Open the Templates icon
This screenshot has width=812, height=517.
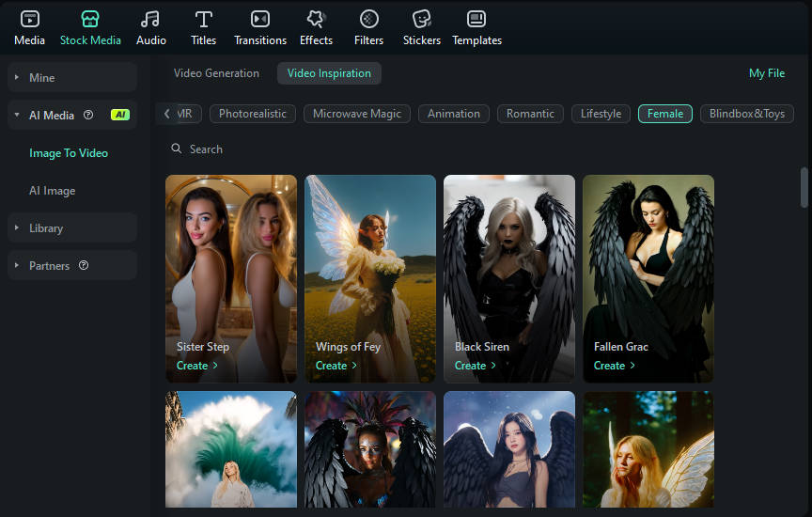click(x=476, y=19)
